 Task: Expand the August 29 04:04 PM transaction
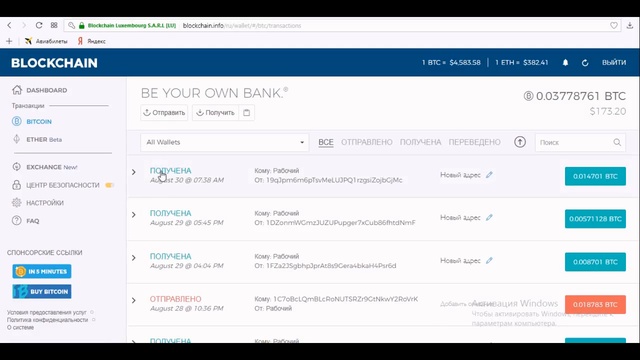coord(133,258)
